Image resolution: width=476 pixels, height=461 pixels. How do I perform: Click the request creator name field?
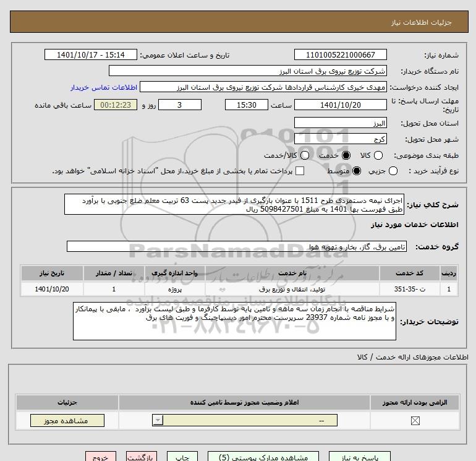point(263,87)
